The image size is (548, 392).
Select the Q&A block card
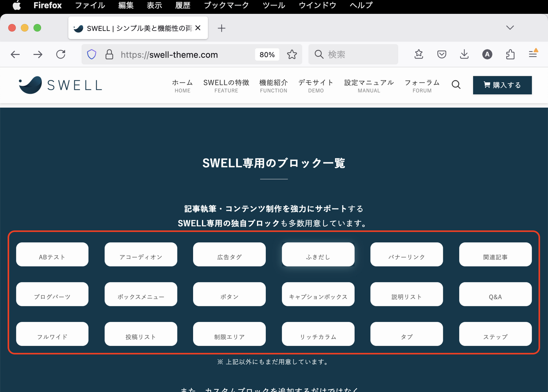(x=495, y=294)
